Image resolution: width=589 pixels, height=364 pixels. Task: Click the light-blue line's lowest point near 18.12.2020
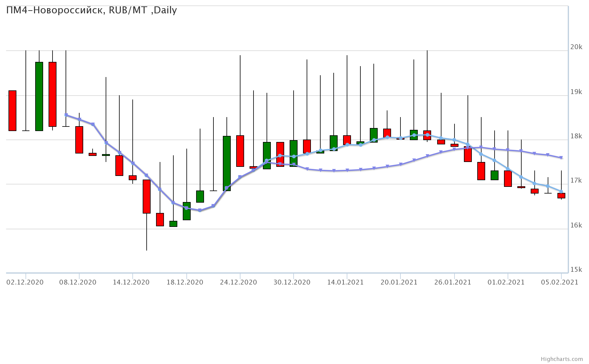point(200,210)
